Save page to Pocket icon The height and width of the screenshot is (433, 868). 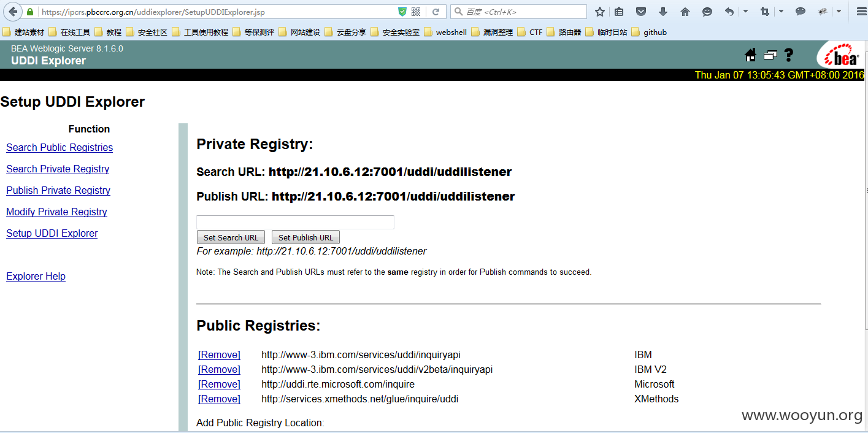[641, 12]
